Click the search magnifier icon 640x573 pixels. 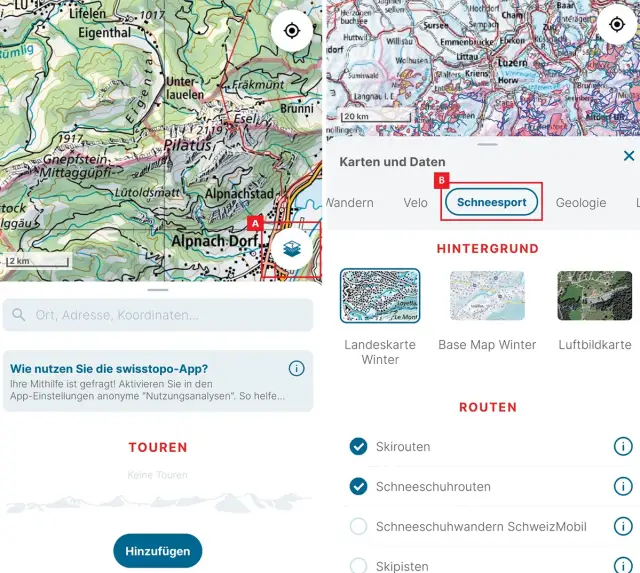pyautogui.click(x=19, y=315)
